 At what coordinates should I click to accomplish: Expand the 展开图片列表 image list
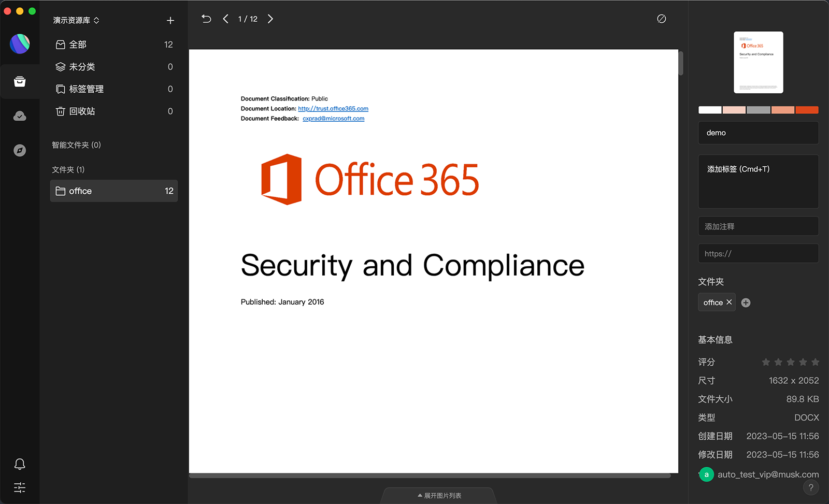point(439,496)
